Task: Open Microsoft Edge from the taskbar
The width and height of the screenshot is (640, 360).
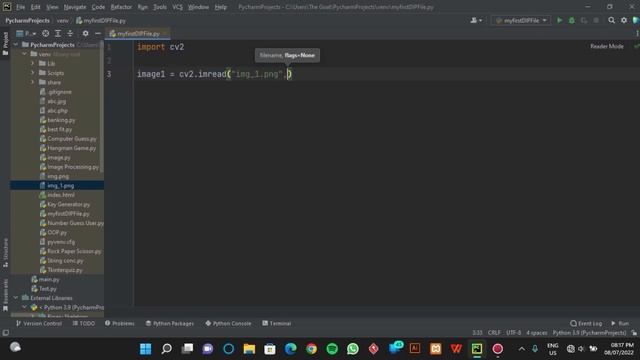Action: tap(291, 349)
